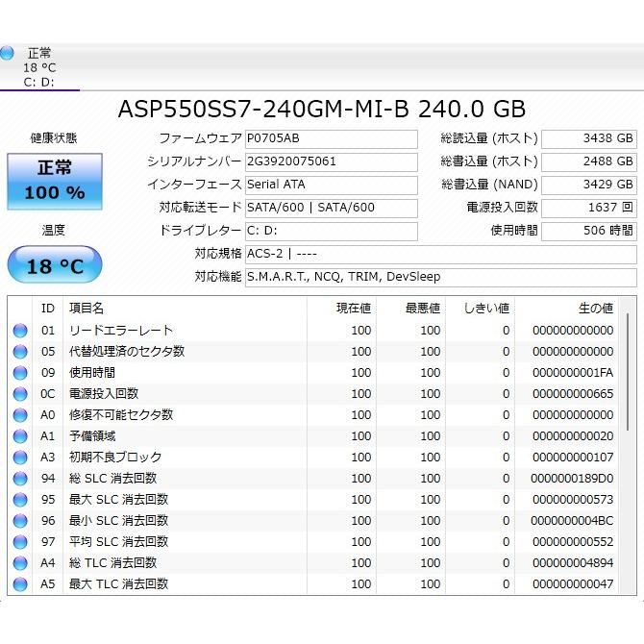Screen dimensions: 644x644
Task: Click raw value 000000004894
Action: 573,563
